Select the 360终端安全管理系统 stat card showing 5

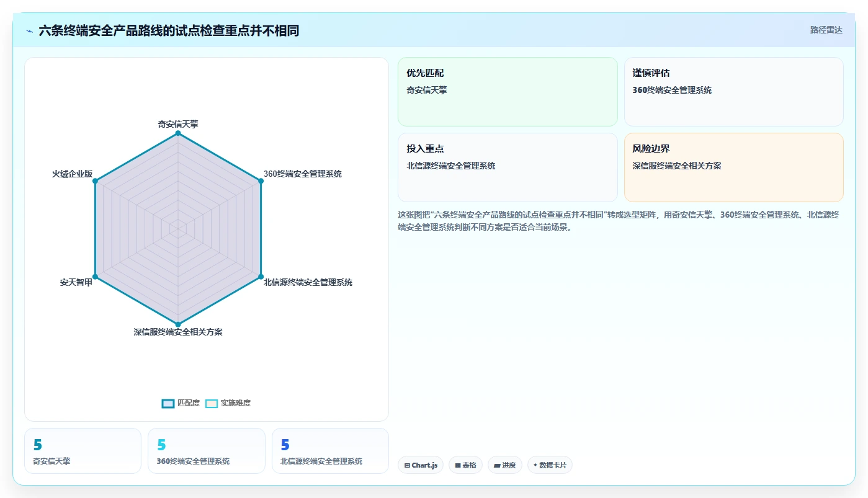(x=207, y=451)
